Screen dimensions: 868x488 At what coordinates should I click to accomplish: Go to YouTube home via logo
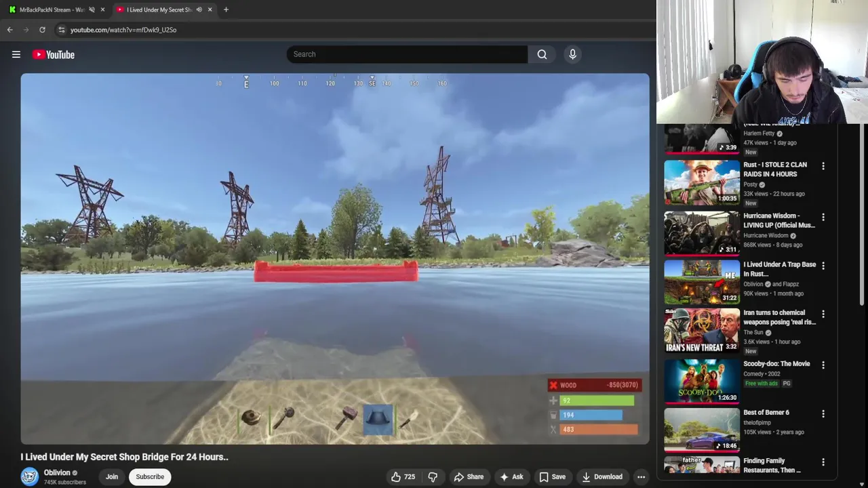click(x=53, y=54)
